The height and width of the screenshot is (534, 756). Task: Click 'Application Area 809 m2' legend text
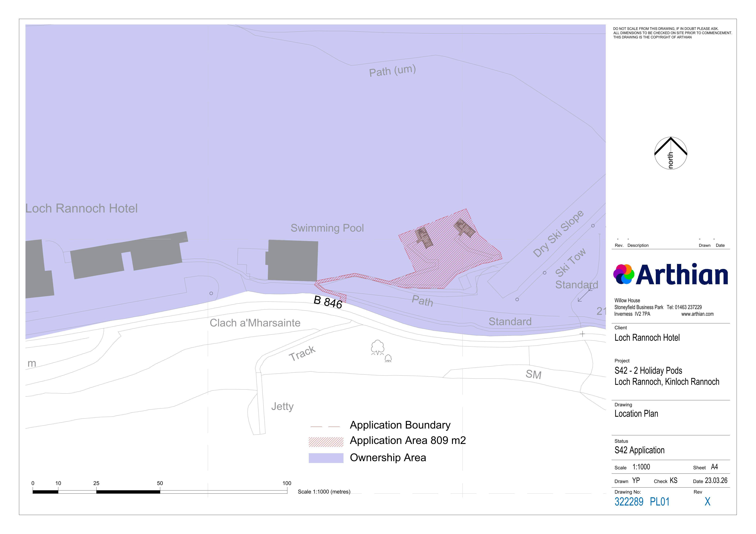pyautogui.click(x=408, y=440)
